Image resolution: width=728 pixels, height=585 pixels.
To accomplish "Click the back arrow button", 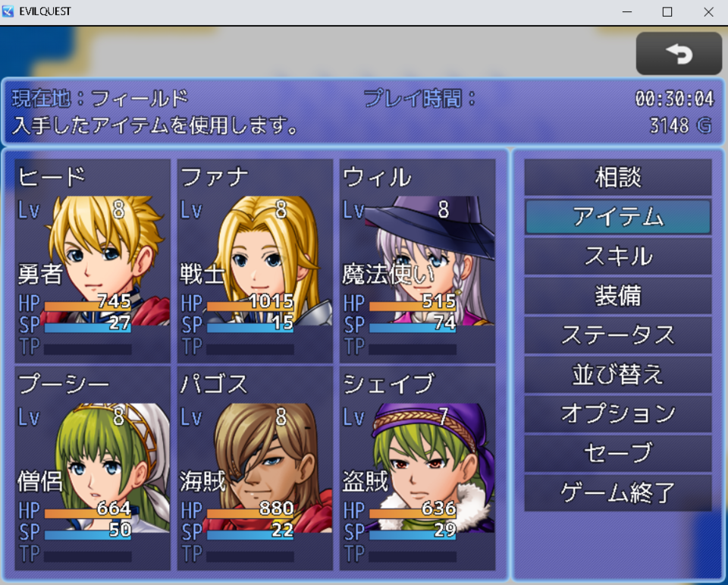I will [x=679, y=53].
